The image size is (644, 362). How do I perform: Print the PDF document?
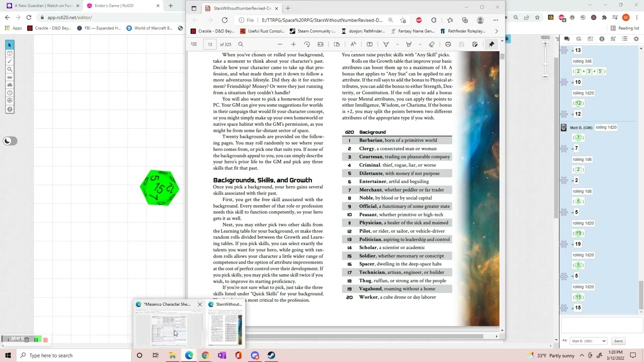[x=448, y=44]
